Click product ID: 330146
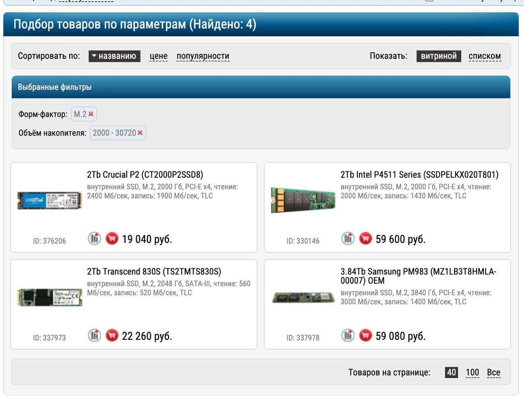Image resolution: width=524 pixels, height=420 pixels. tap(303, 241)
